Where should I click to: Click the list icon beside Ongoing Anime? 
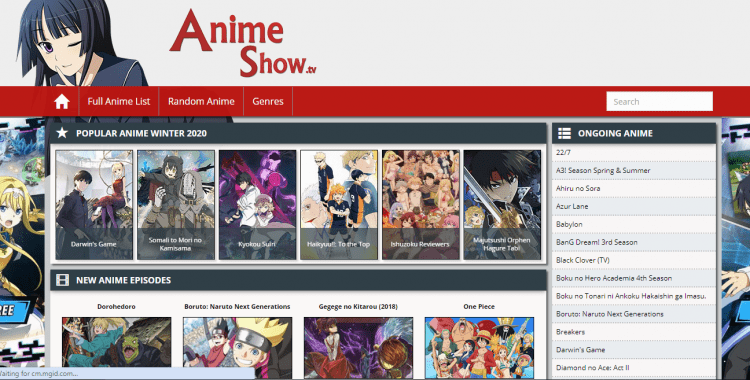point(564,133)
